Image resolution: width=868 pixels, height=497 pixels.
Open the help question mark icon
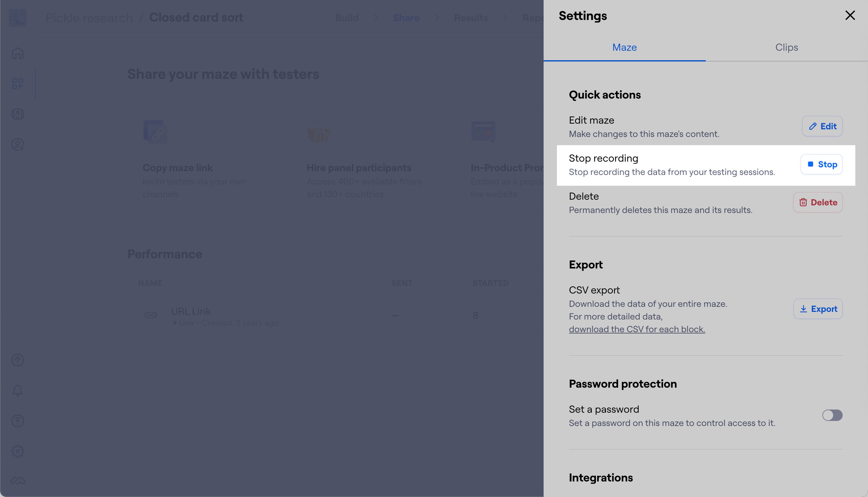(x=18, y=421)
